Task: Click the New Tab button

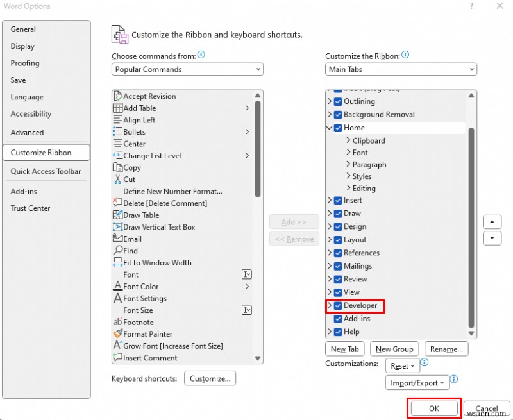Action: coord(344,349)
